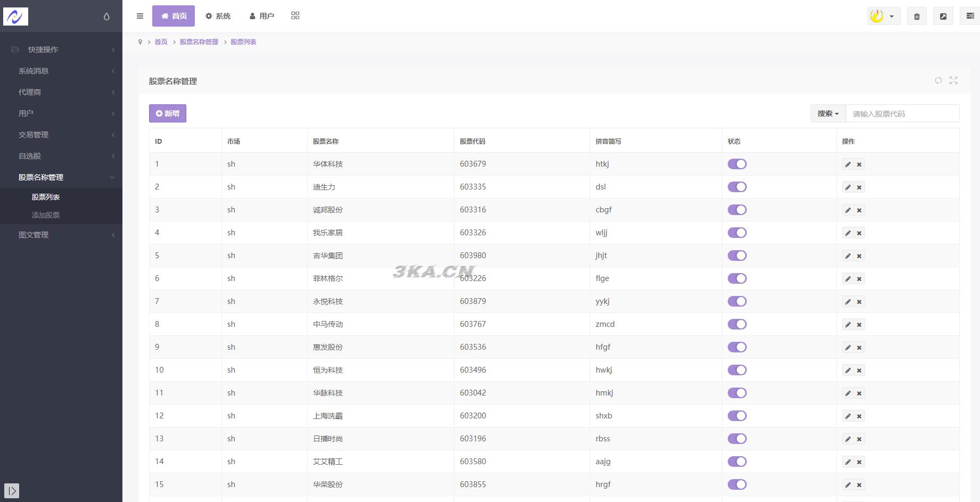Viewport: 980px width, 502px height.
Task: Open the 搜索 dropdown button
Action: pyautogui.click(x=828, y=113)
